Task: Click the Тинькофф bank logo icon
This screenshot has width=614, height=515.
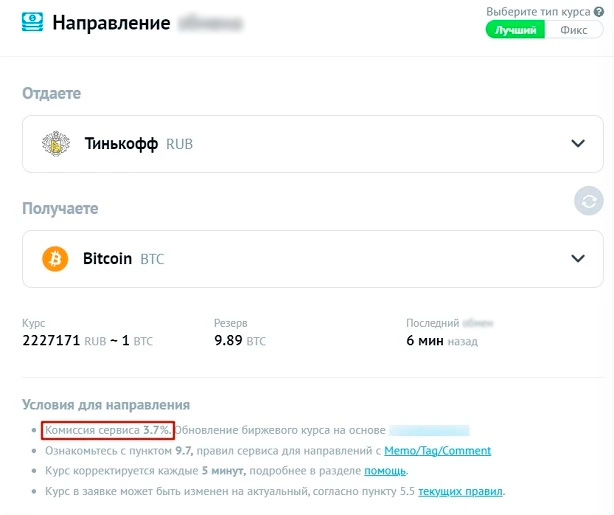Action: pyautogui.click(x=55, y=144)
